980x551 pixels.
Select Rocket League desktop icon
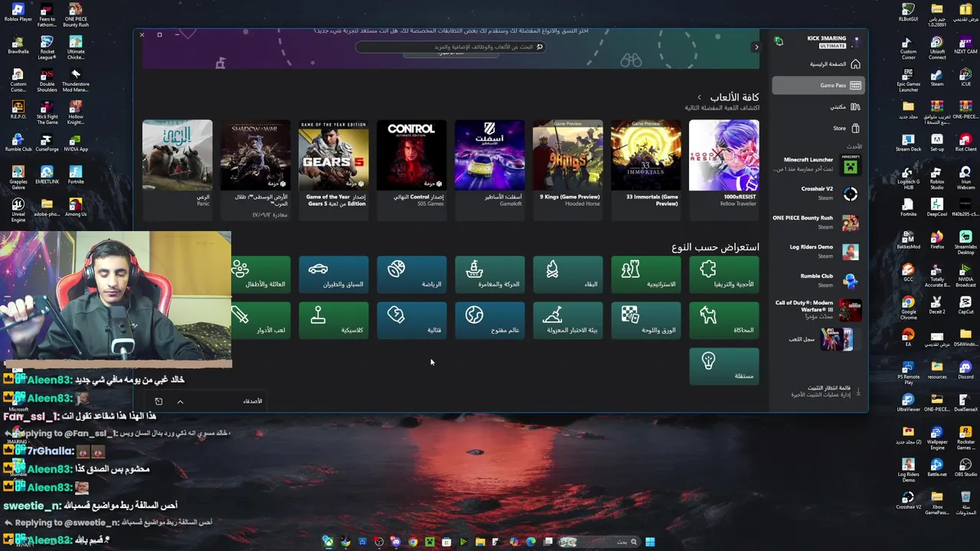[47, 47]
